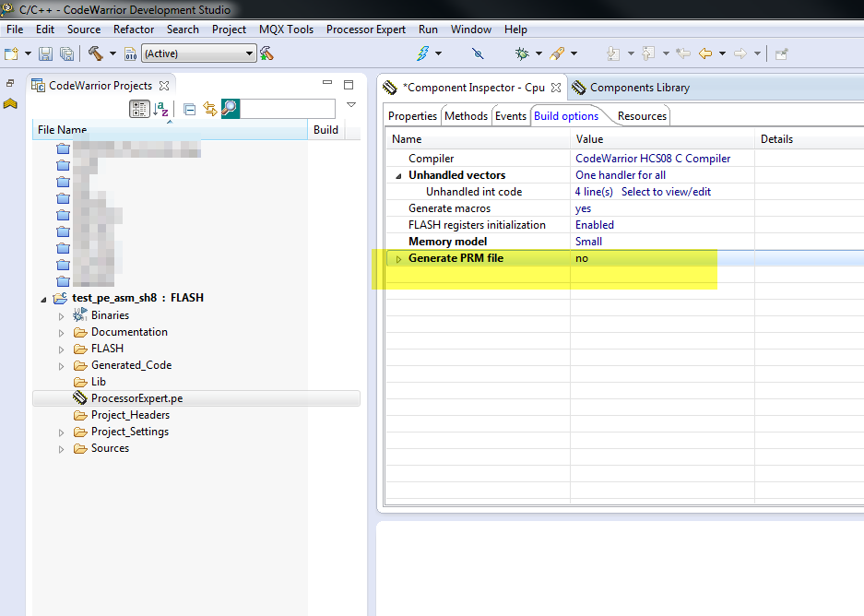Switch to the Resources tab
The height and width of the screenshot is (616, 864).
[x=642, y=116]
